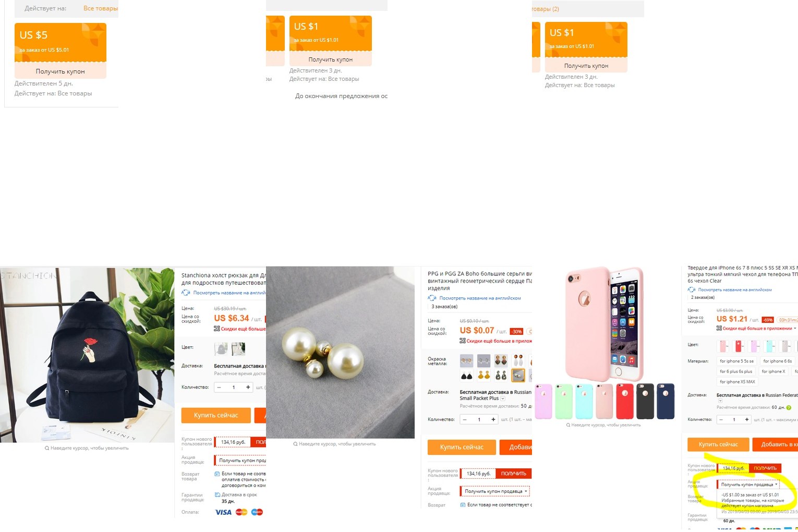The image size is (798, 532).
Task: Click translate icon beside Stanchiona backpack title
Action: 186,293
